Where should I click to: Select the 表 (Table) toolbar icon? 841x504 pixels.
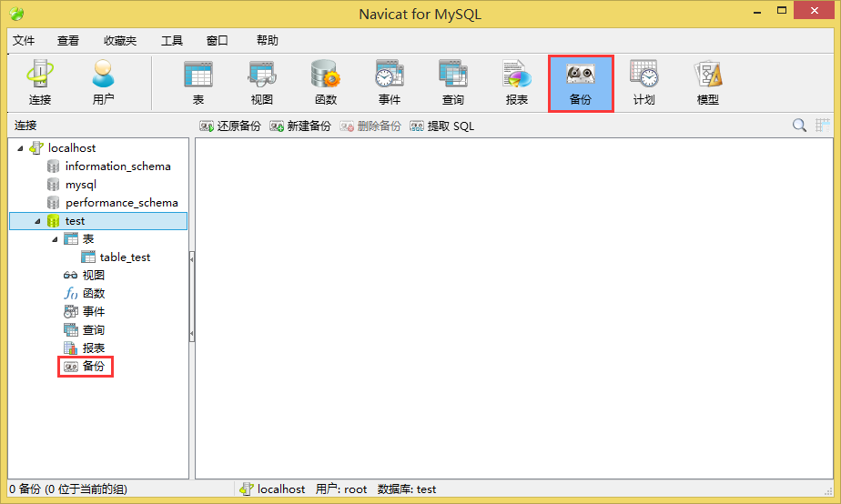198,83
